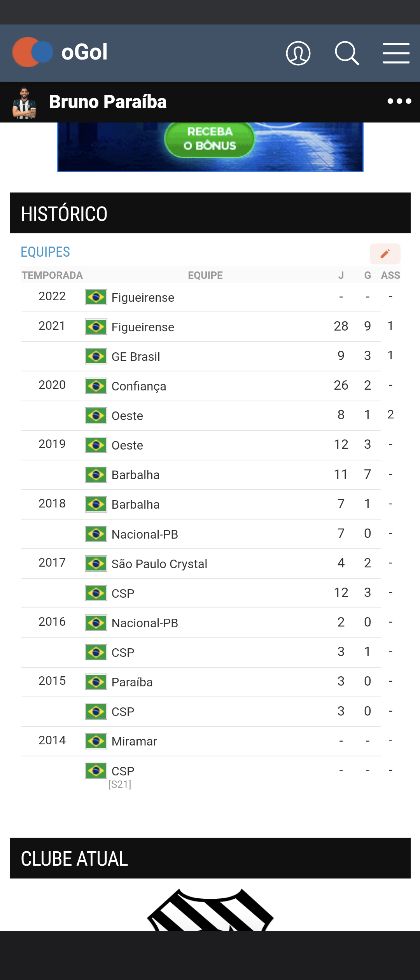Viewport: 420px width, 980px height.
Task: Tap the current club crest image
Action: click(210, 909)
